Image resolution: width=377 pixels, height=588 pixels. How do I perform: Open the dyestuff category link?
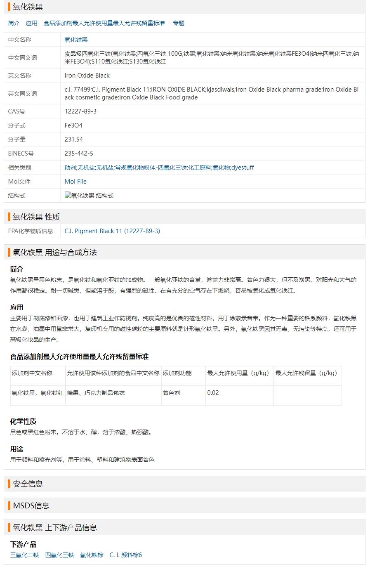click(x=243, y=168)
